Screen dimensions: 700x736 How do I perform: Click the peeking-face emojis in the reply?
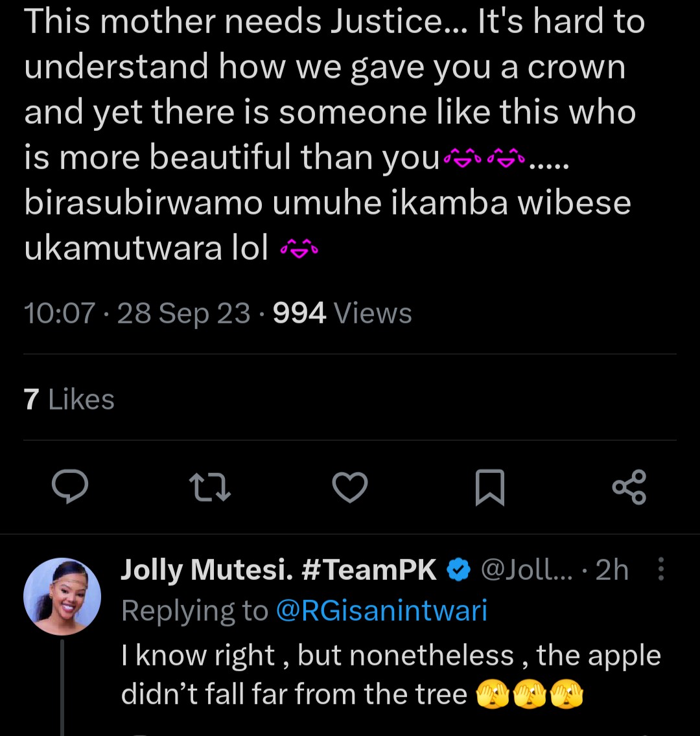pyautogui.click(x=530, y=695)
